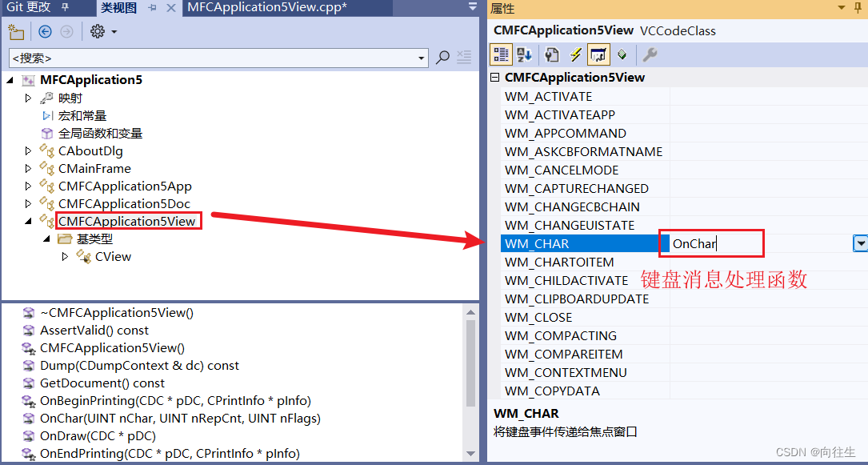Select the OnChar(UINT nChar...) member
The width and height of the screenshot is (868, 465).
181,419
